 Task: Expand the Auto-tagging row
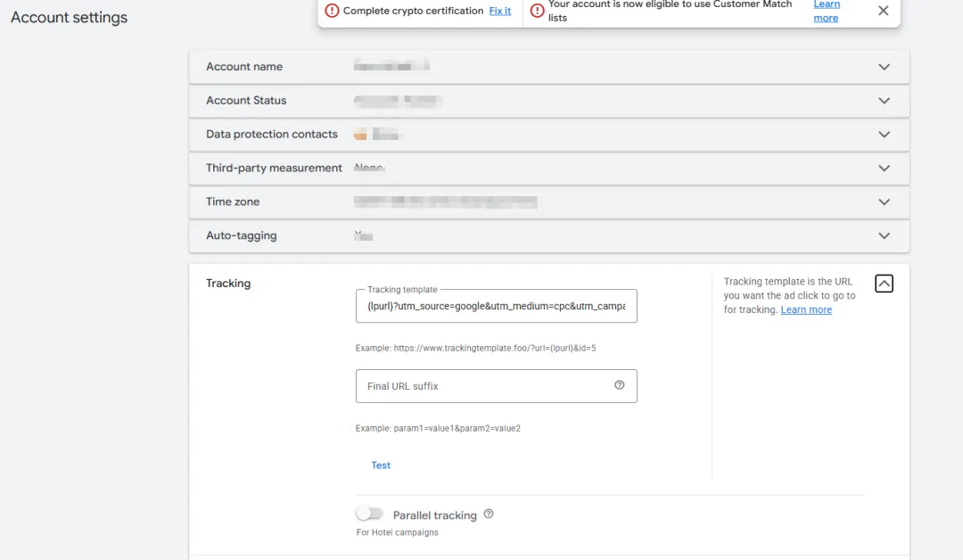(x=884, y=236)
